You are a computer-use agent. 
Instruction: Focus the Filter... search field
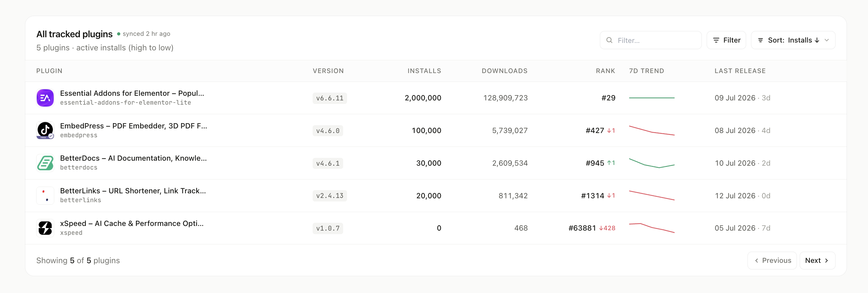[650, 40]
